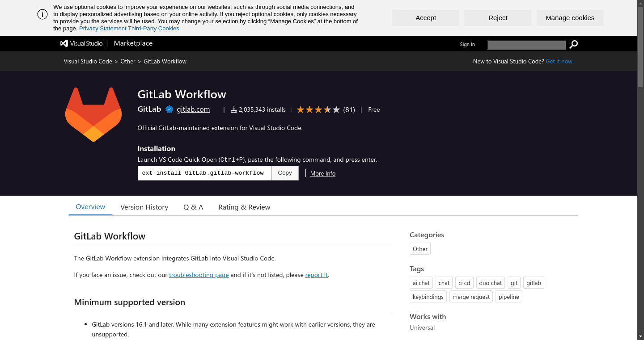
Task: Go to Marketplace home
Action: coord(133,43)
